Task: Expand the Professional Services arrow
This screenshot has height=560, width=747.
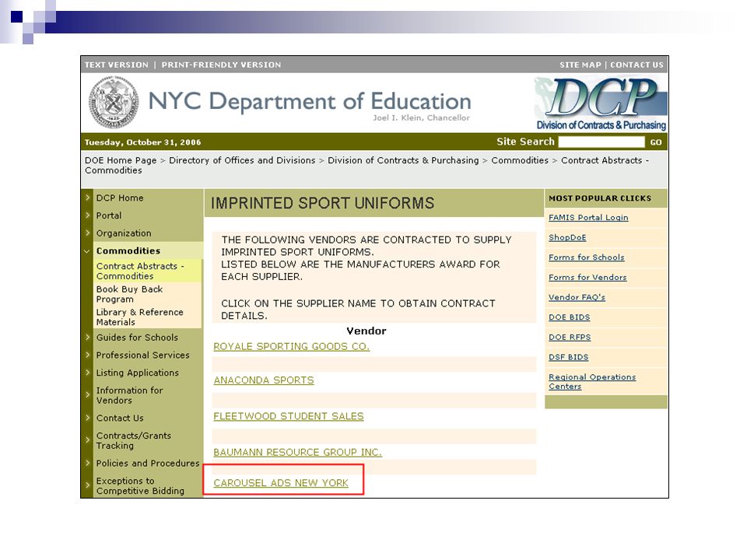Action: pyautogui.click(x=88, y=355)
